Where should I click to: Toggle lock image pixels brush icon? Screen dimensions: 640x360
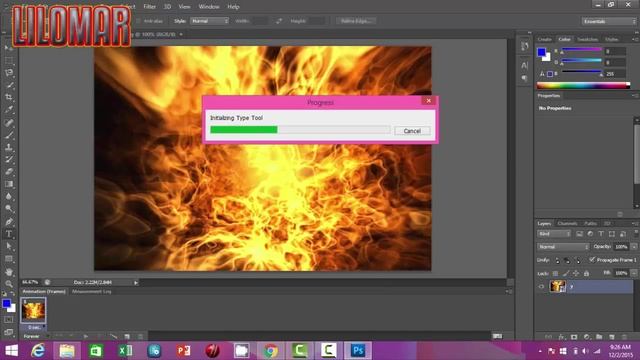[x=566, y=273]
